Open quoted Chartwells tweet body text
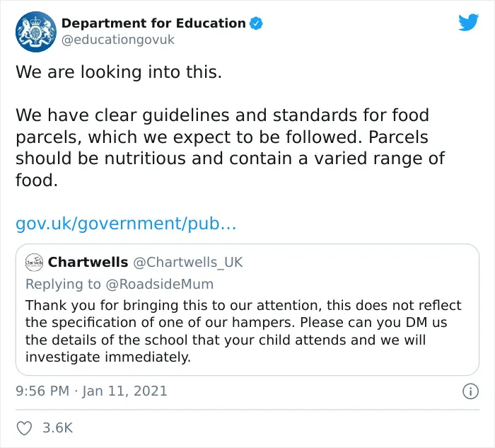 pyautogui.click(x=243, y=331)
